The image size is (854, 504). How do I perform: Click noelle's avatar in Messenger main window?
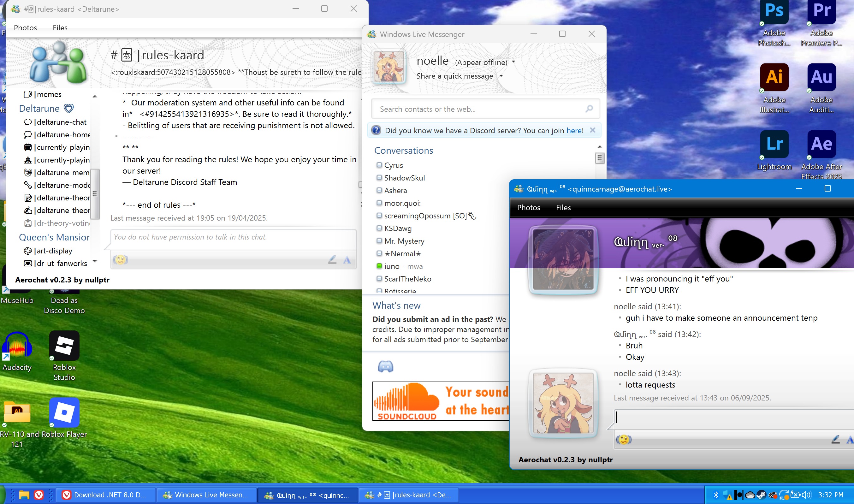(x=389, y=67)
